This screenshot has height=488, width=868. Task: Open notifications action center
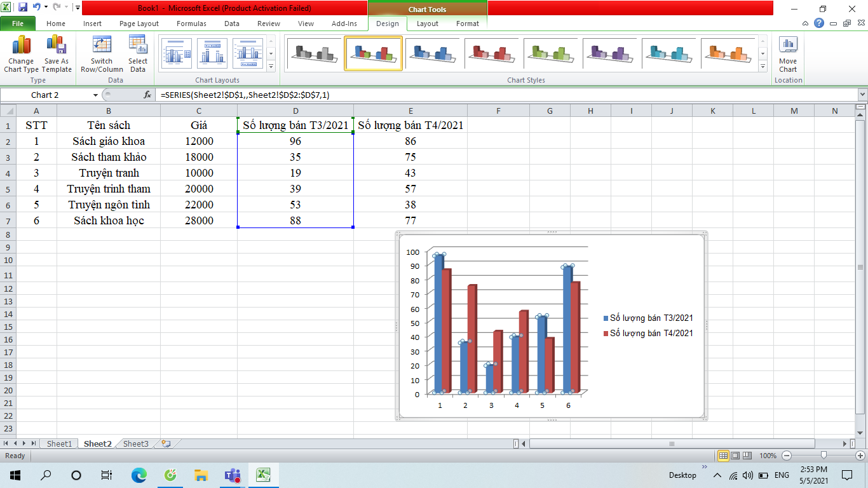[846, 475]
